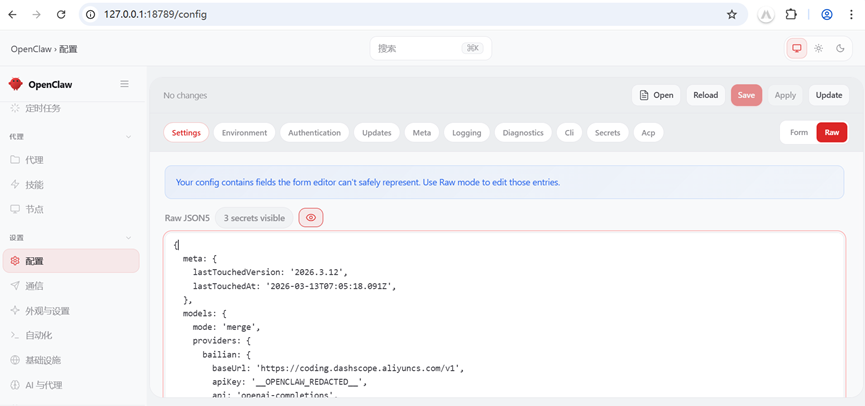Open 外观与设置 in the sidebar

coord(71,311)
